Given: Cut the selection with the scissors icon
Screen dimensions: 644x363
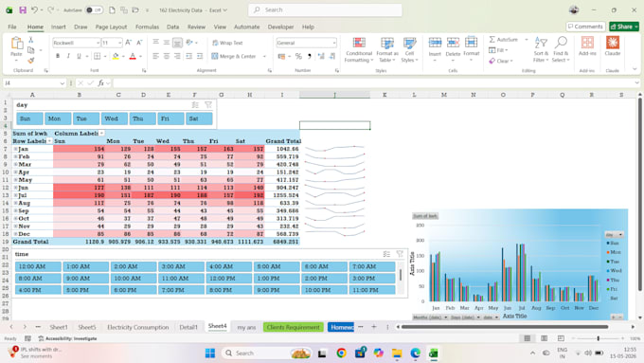Looking at the screenshot, I should tap(31, 40).
